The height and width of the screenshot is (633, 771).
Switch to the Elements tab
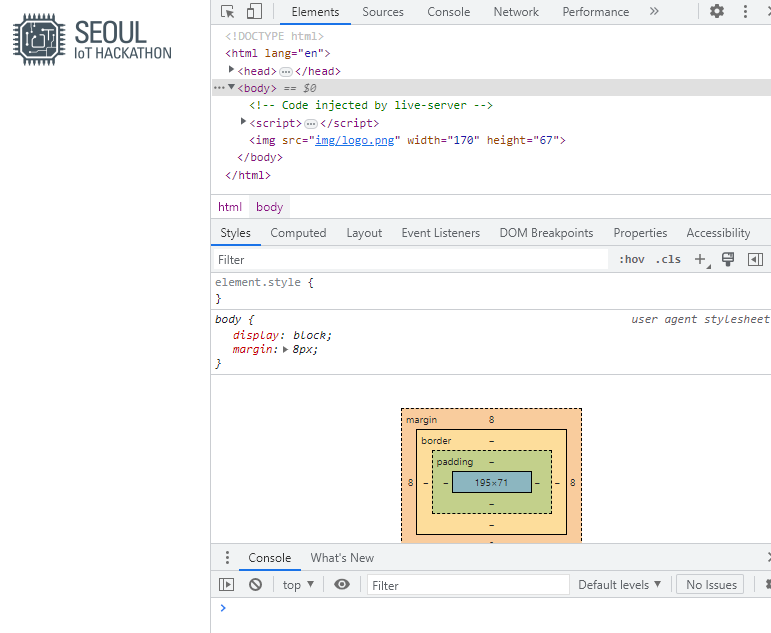tap(315, 12)
